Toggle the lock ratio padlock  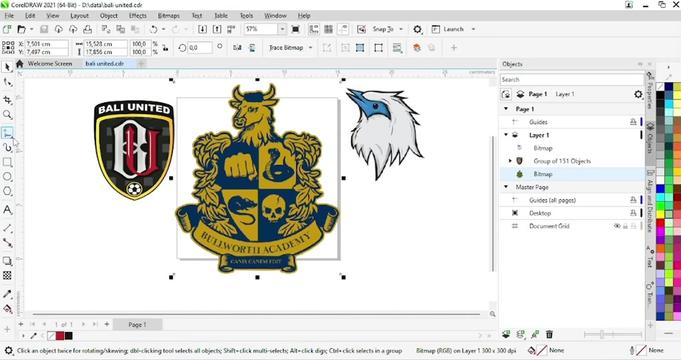click(x=165, y=48)
